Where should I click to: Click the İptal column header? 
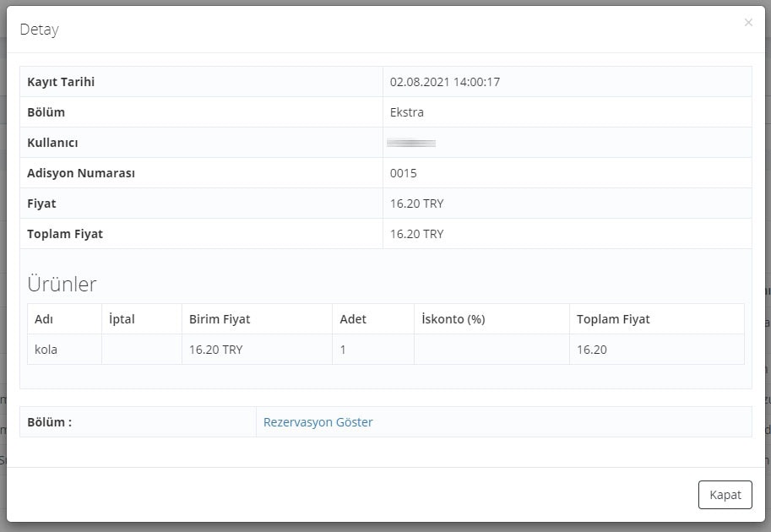tap(122, 319)
